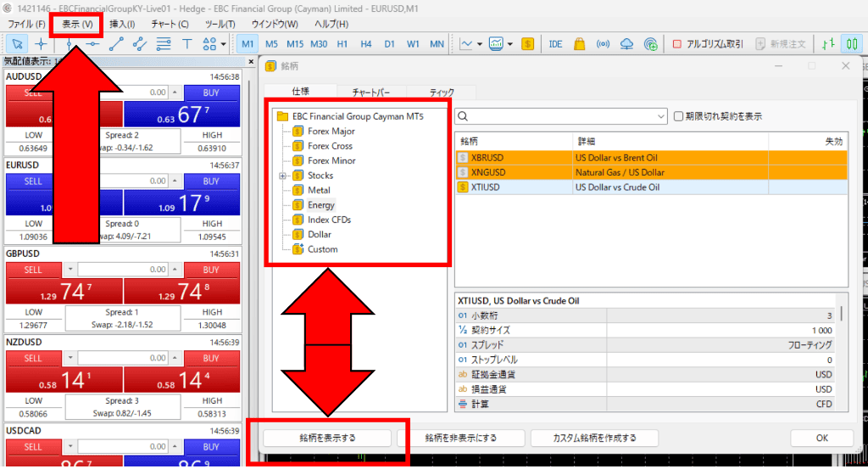The height and width of the screenshot is (469, 868).
Task: Click the radar icon with green plus
Action: [650, 44]
